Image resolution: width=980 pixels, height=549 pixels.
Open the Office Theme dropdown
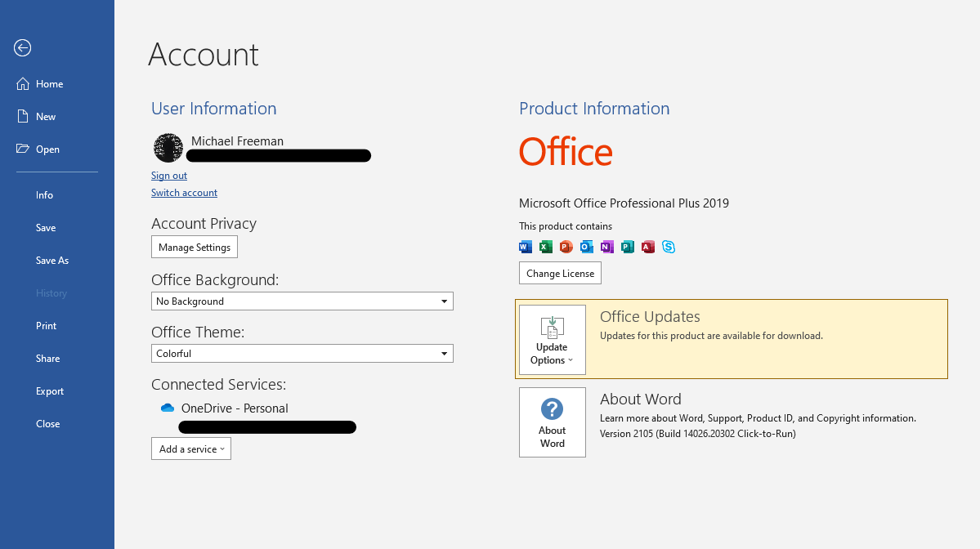302,354
